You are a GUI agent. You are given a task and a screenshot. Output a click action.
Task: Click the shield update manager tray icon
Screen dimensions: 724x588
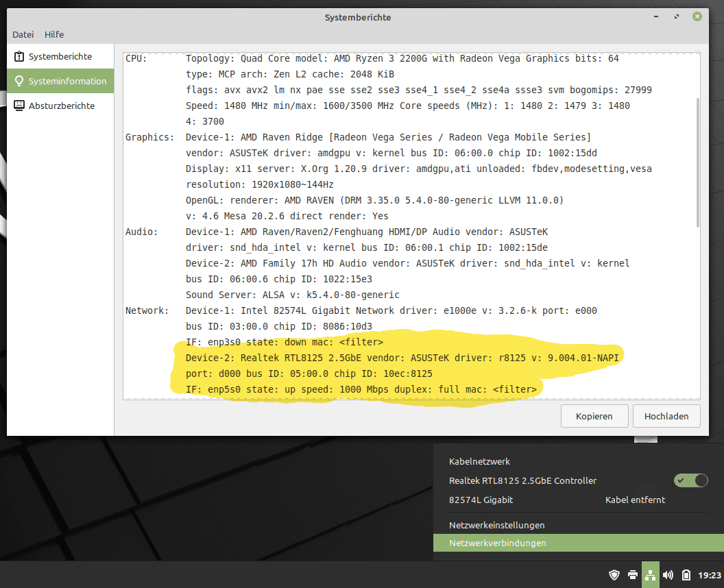click(x=614, y=574)
